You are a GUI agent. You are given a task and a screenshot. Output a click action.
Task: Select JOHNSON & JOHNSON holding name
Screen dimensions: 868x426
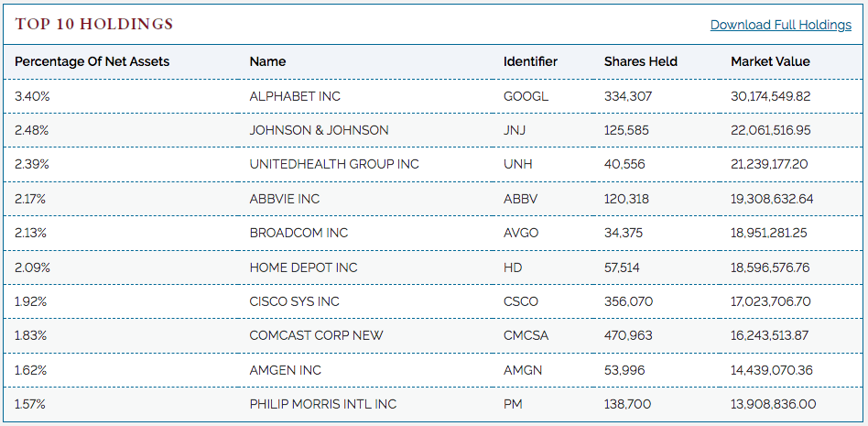click(x=319, y=130)
